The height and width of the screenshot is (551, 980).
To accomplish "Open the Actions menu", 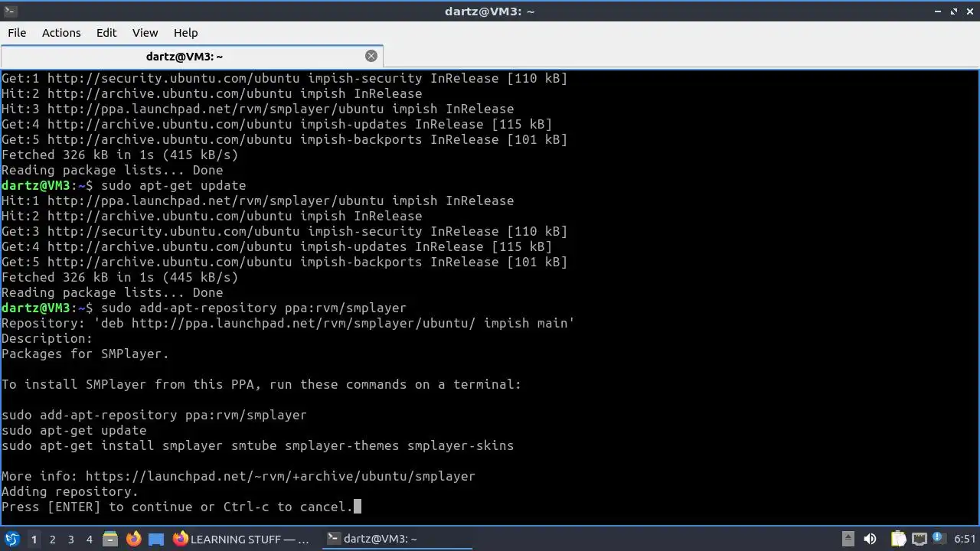I will tap(61, 33).
